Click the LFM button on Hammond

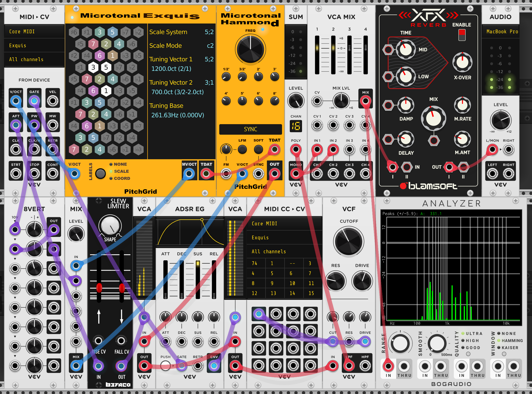click(242, 149)
